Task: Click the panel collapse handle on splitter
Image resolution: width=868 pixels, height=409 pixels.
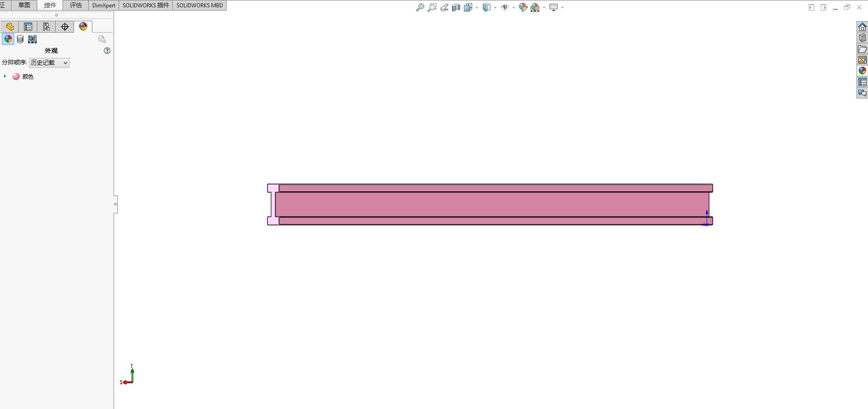Action: click(115, 204)
